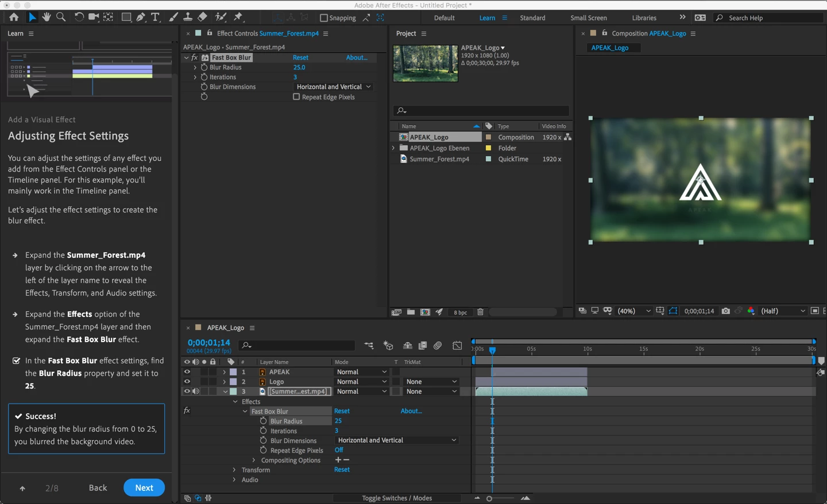Reset the Transform group in timeline
This screenshot has height=504, width=827.
coord(342,470)
